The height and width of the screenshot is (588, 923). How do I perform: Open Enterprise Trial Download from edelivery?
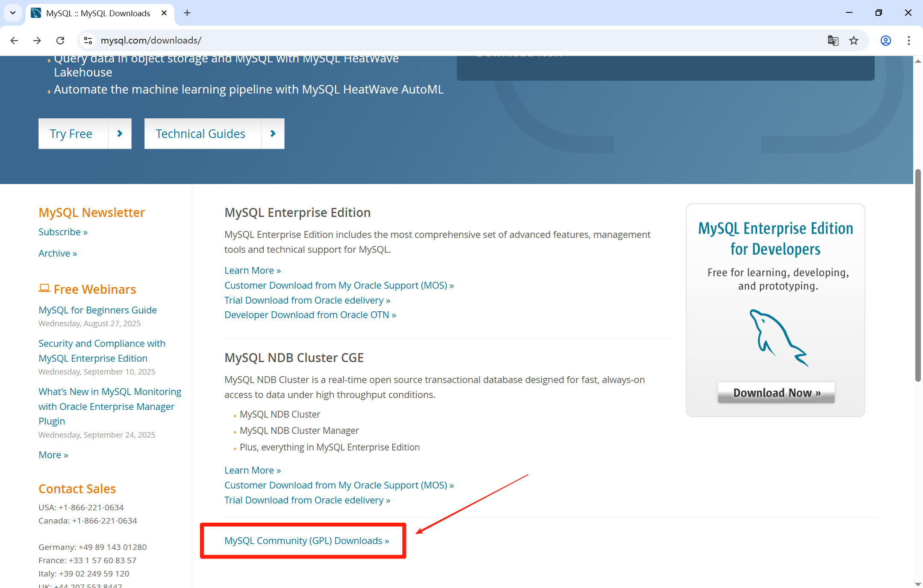(x=307, y=300)
